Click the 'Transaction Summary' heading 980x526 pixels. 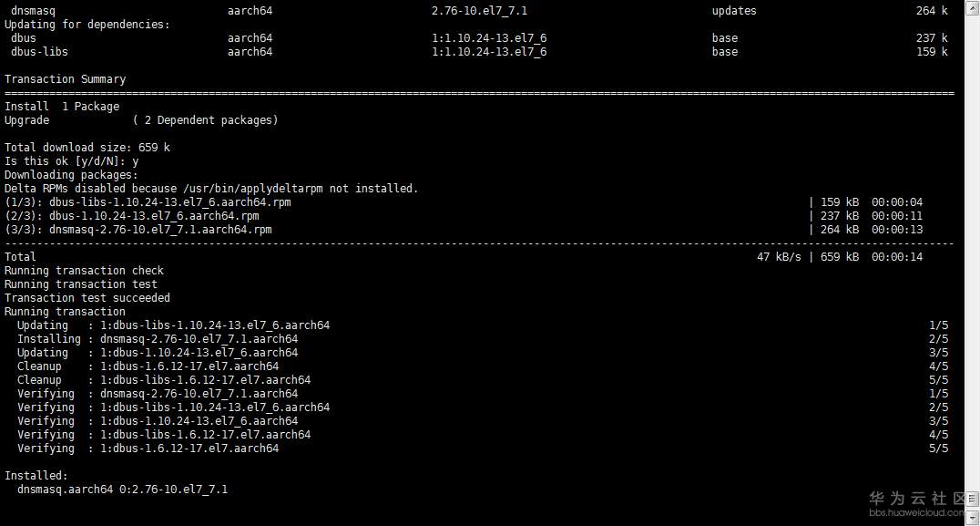tap(65, 79)
